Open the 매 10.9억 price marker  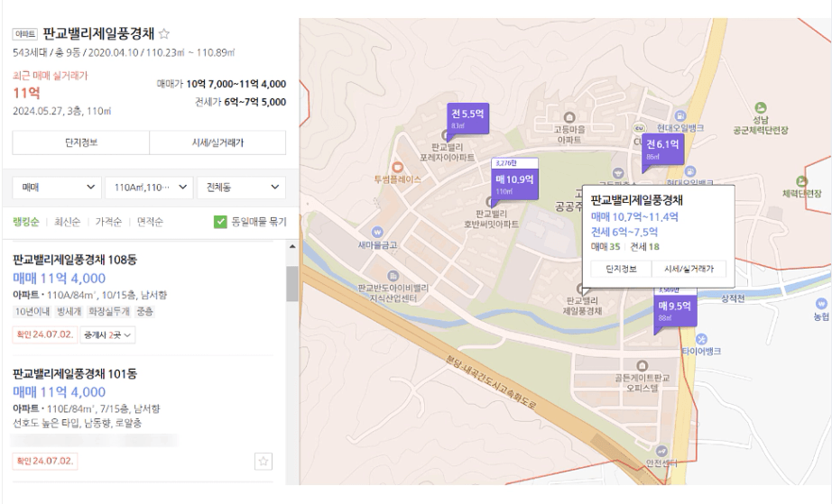click(514, 182)
